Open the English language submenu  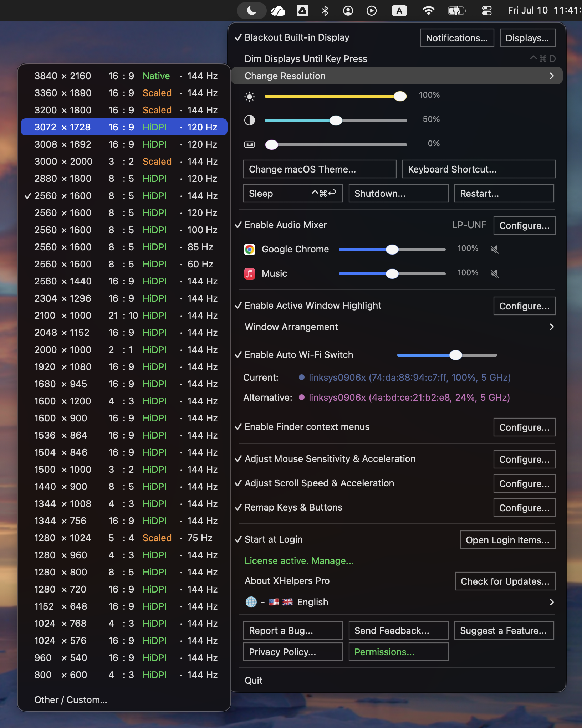click(397, 602)
